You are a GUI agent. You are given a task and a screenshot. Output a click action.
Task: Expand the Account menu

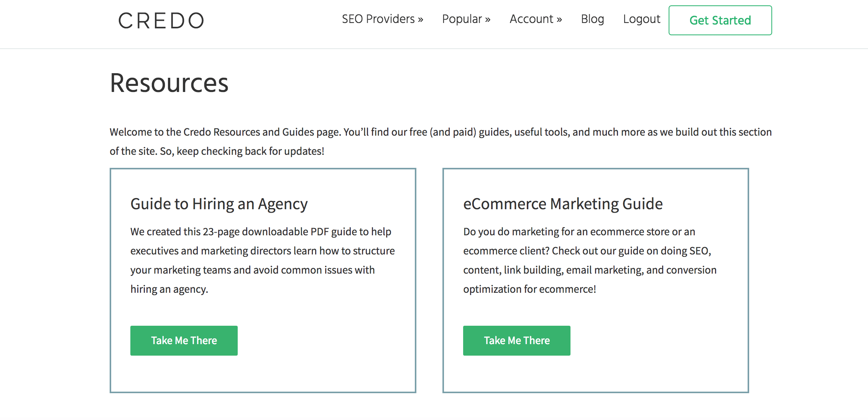tap(536, 19)
